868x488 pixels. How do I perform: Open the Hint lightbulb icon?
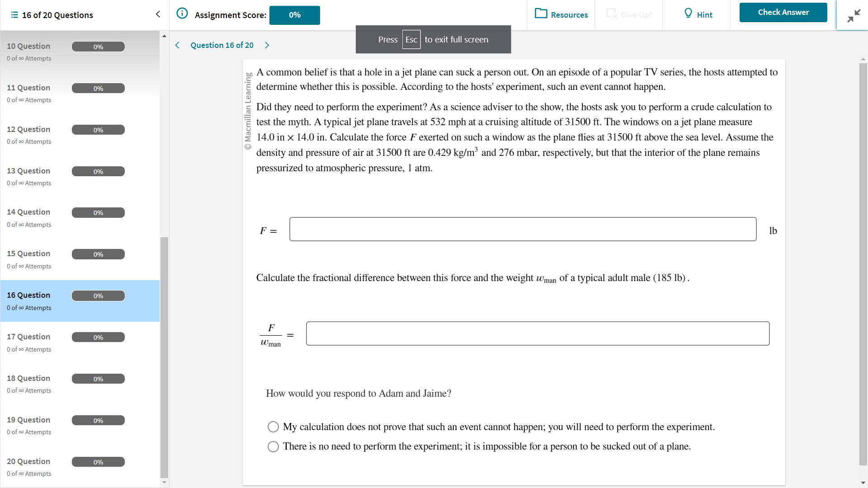pyautogui.click(x=688, y=14)
